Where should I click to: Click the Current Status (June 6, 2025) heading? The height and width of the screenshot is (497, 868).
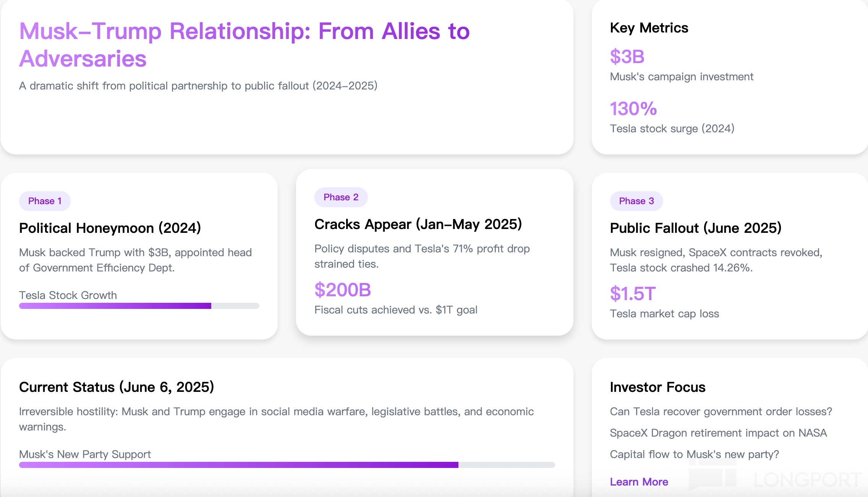[x=117, y=387]
